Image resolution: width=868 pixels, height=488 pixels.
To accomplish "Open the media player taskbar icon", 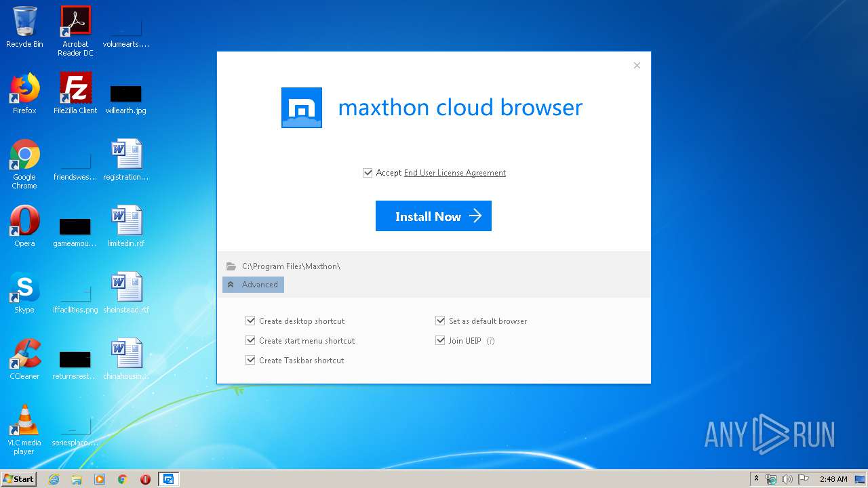I will pyautogui.click(x=100, y=479).
